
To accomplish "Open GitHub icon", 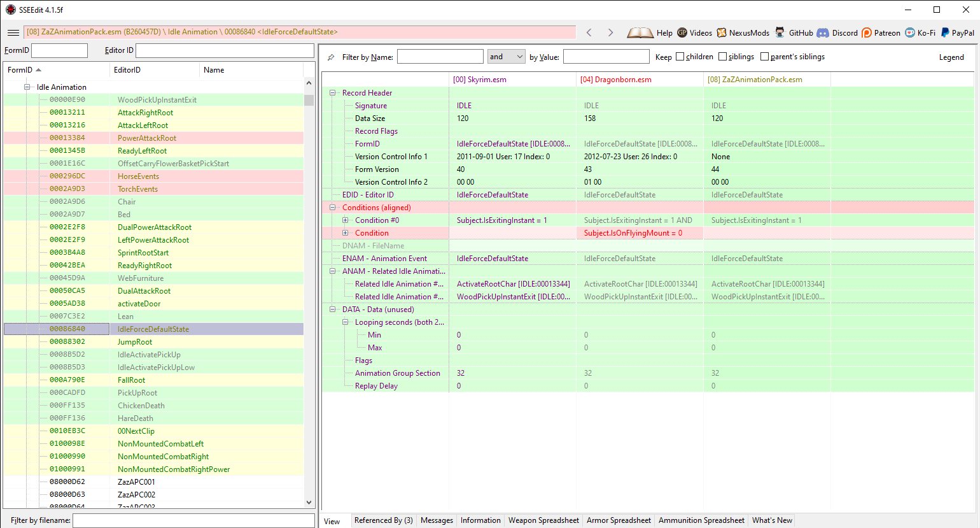I will [780, 32].
